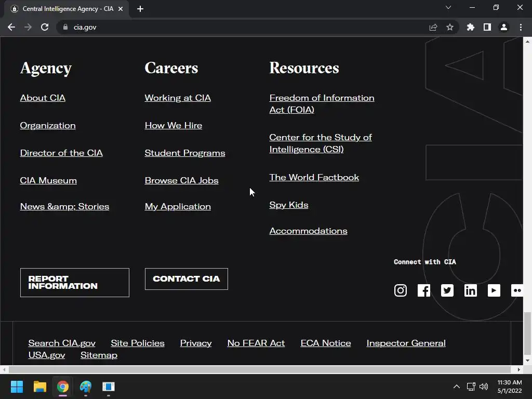The height and width of the screenshot is (399, 532).
Task: Click Chrome icon in taskbar
Action: pos(63,387)
